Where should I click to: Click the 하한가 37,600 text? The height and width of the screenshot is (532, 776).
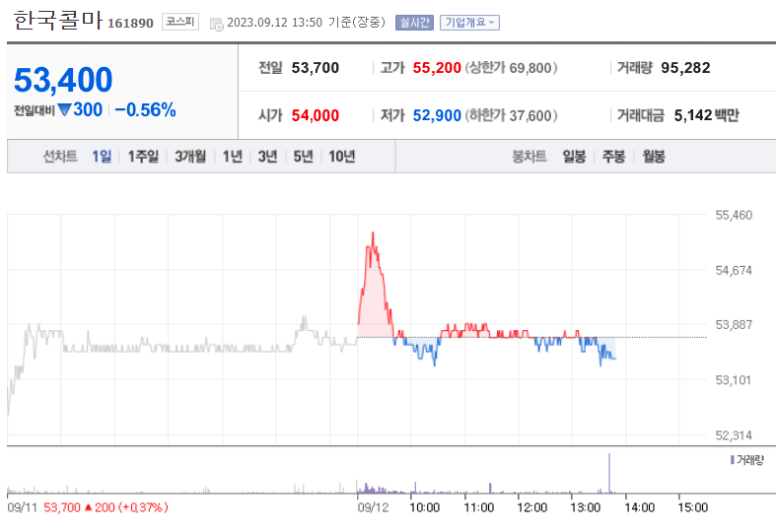[511, 115]
